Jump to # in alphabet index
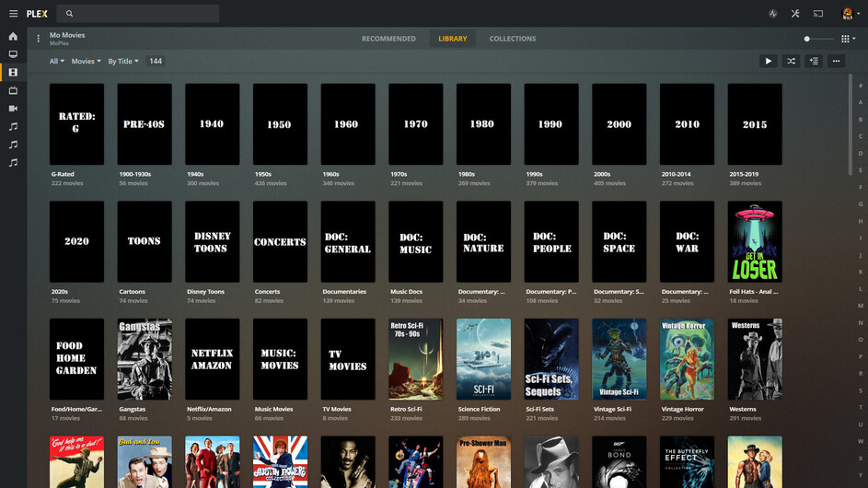The width and height of the screenshot is (868, 488). pos(861,86)
